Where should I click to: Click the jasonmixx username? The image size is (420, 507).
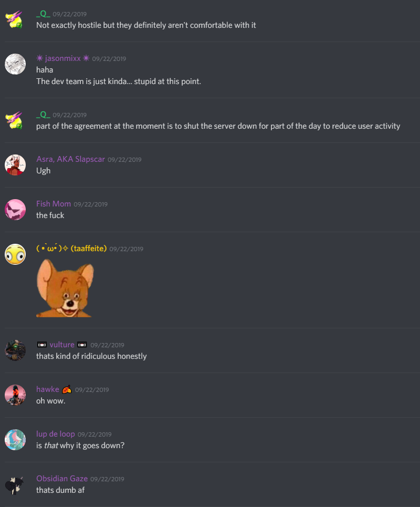(x=63, y=58)
